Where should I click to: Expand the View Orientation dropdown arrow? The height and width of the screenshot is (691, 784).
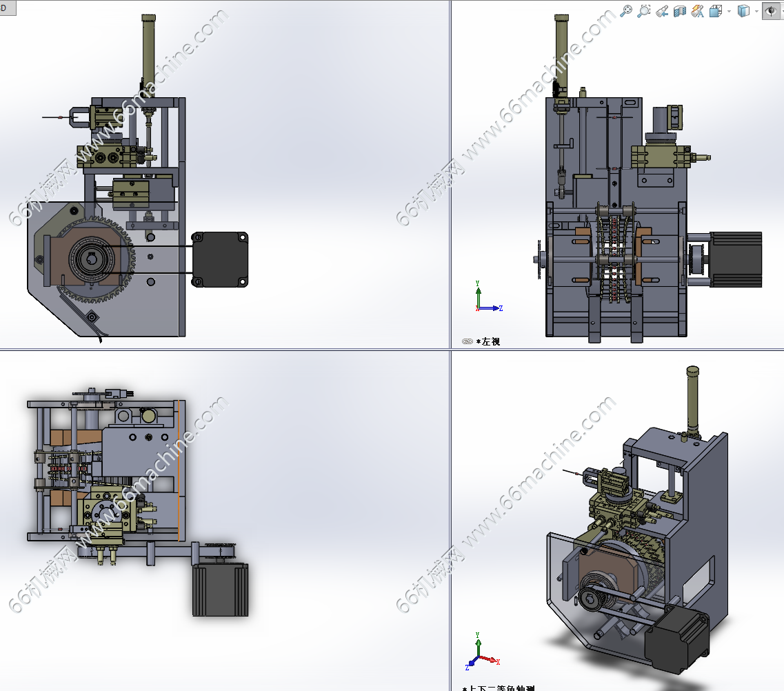click(729, 12)
